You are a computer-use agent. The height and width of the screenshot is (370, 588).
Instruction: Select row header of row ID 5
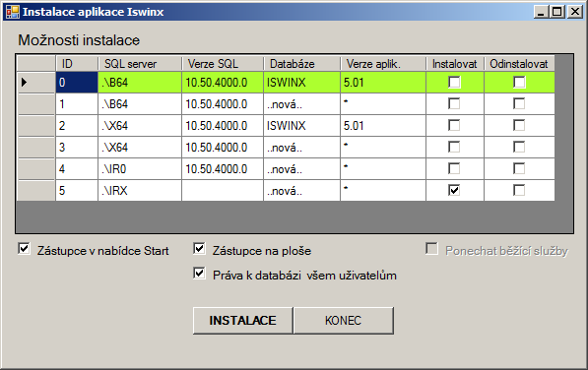pos(36,190)
